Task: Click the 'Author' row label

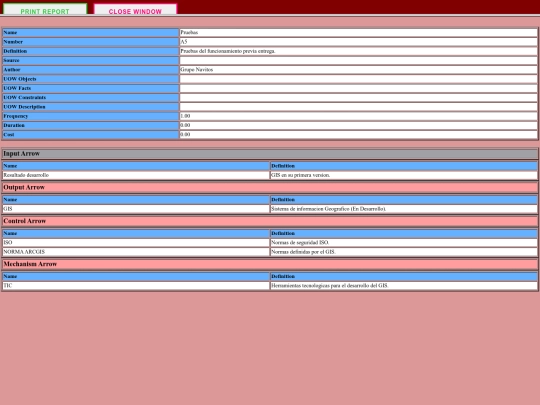Action: [91, 70]
